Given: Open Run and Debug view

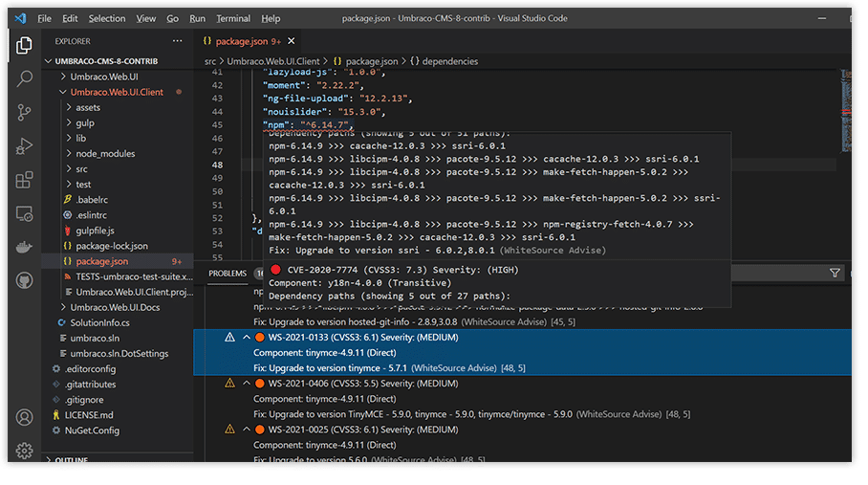Looking at the screenshot, I should 24,146.
